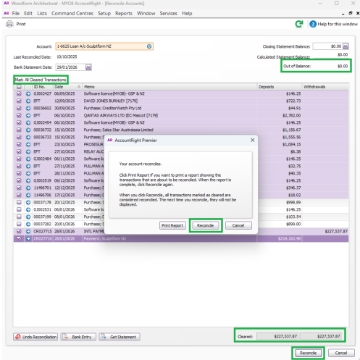The width and height of the screenshot is (360, 360).
Task: Open detail arrow for 17/12/2025 row
Action: point(28,195)
